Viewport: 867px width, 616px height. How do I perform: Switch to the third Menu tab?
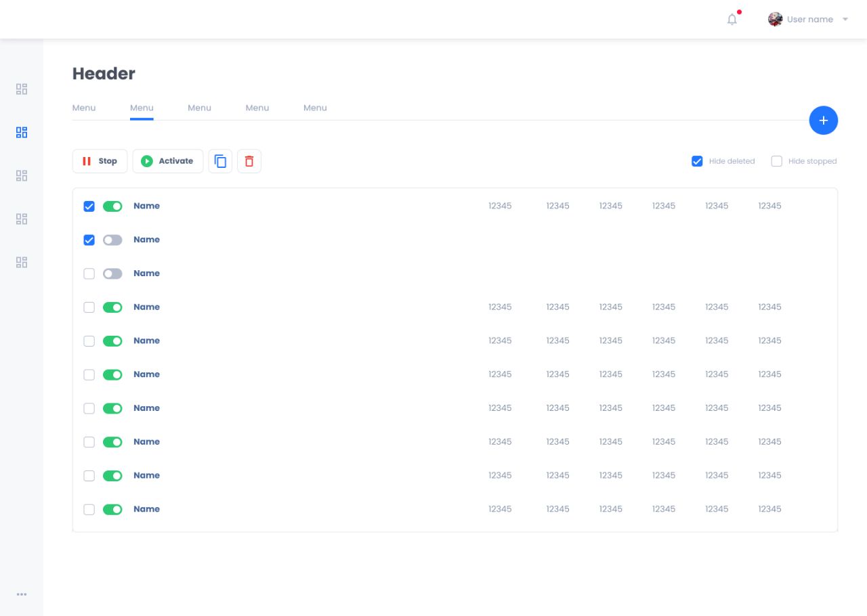tap(199, 108)
